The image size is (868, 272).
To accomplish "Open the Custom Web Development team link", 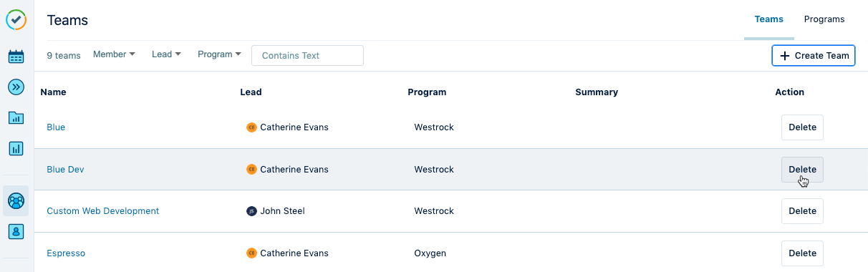I will click(x=103, y=211).
